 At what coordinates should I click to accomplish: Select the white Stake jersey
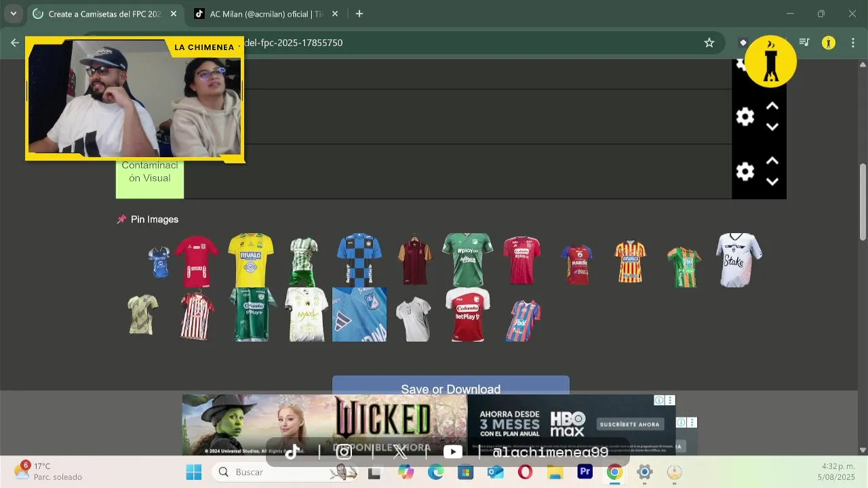pyautogui.click(x=739, y=260)
